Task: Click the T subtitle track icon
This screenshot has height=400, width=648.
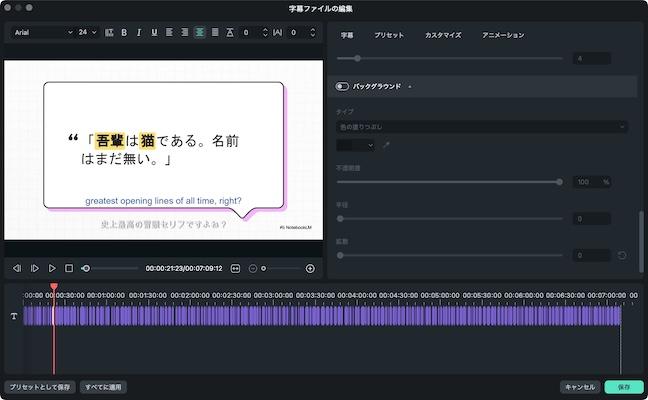Action: (x=14, y=316)
